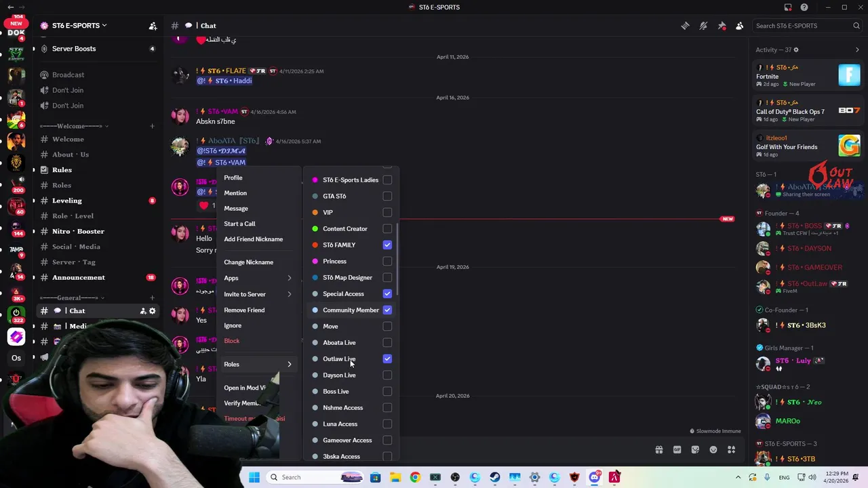868x488 pixels.
Task: Click the server invite people icon
Action: click(153, 26)
